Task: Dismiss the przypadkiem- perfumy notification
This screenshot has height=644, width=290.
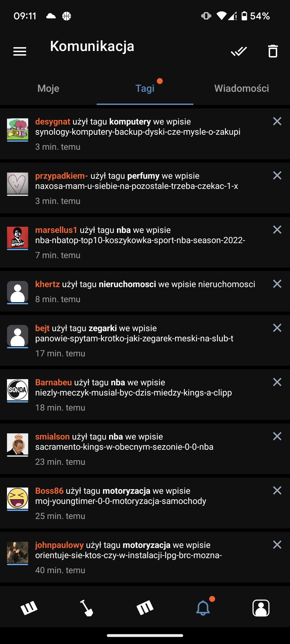Action: [277, 175]
